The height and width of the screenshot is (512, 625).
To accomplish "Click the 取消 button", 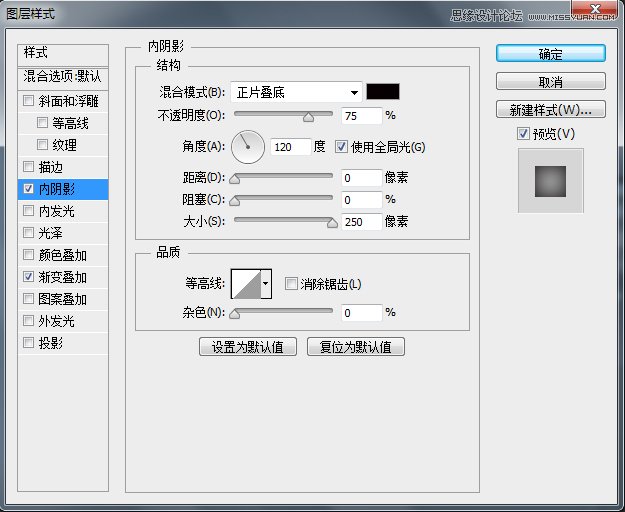I will pos(551,81).
